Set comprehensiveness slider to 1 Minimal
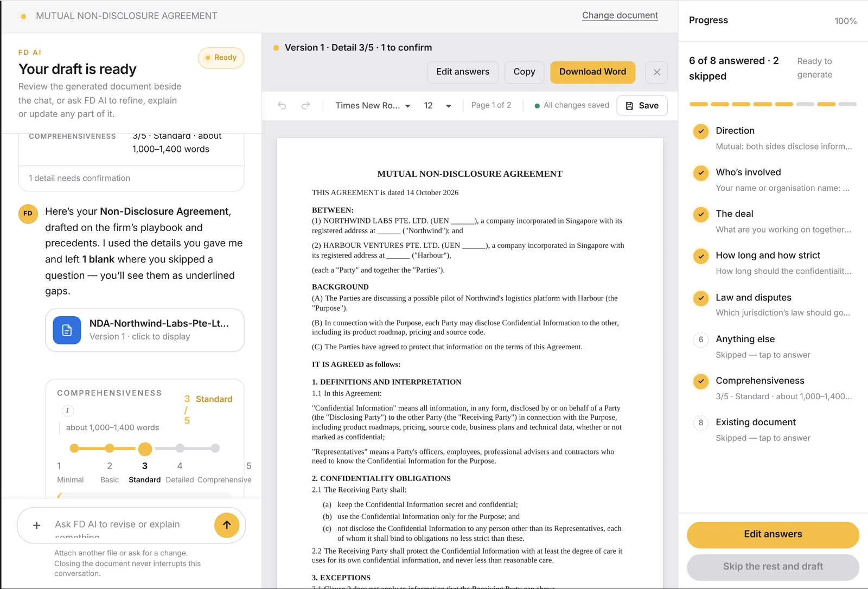This screenshot has height=589, width=868. 74,449
